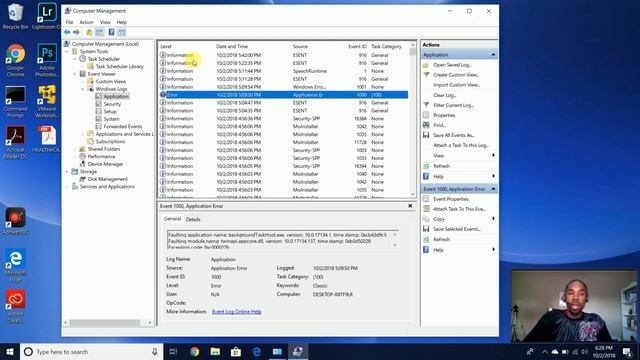Open Command Prompt desktop shortcut
This screenshot has width=640, height=360.
[16, 102]
